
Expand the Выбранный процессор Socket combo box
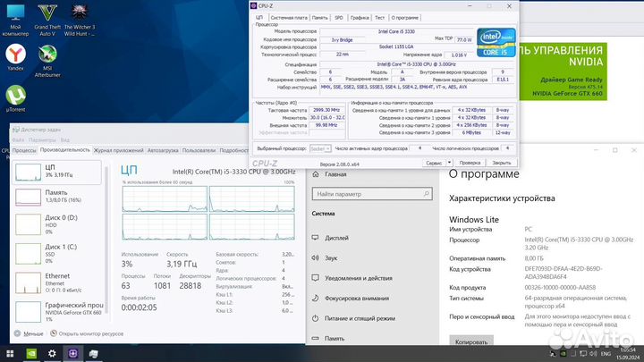pos(318,148)
